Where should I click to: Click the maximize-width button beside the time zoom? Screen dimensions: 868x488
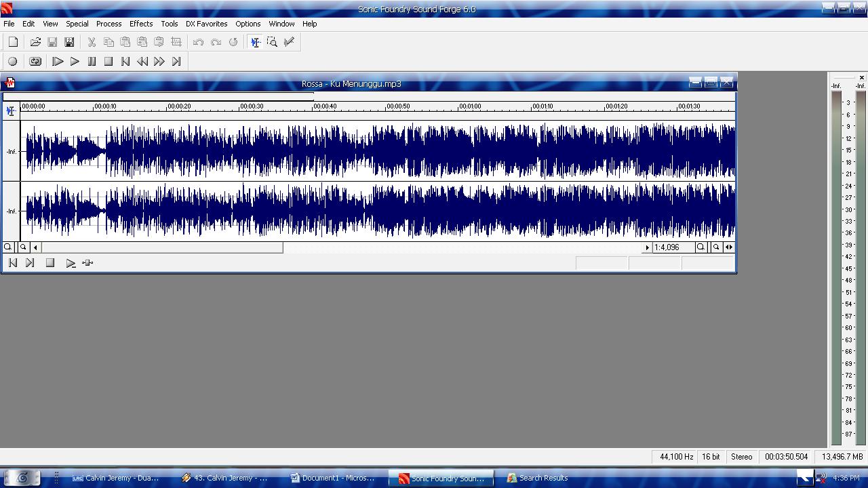pos(730,247)
